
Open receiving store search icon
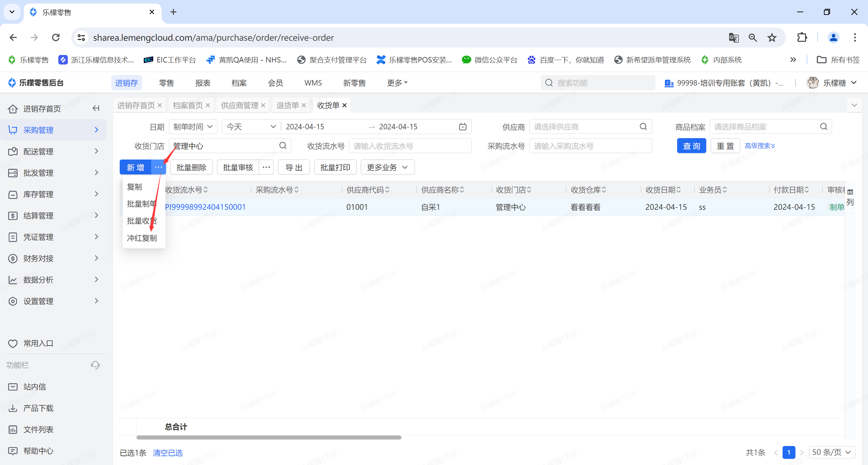click(x=283, y=146)
